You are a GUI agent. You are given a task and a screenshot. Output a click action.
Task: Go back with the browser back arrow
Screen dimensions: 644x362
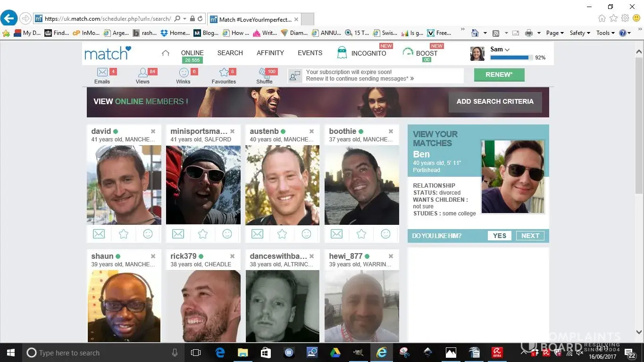pyautogui.click(x=9, y=18)
